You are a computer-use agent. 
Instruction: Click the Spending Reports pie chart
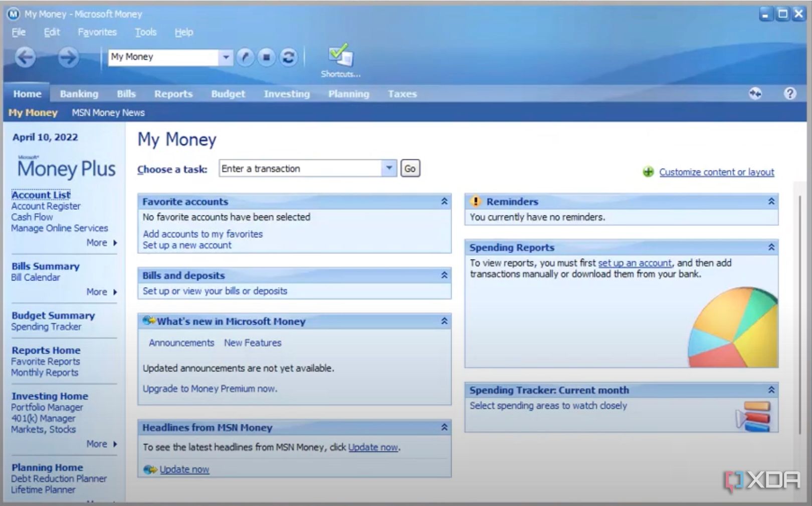click(733, 327)
